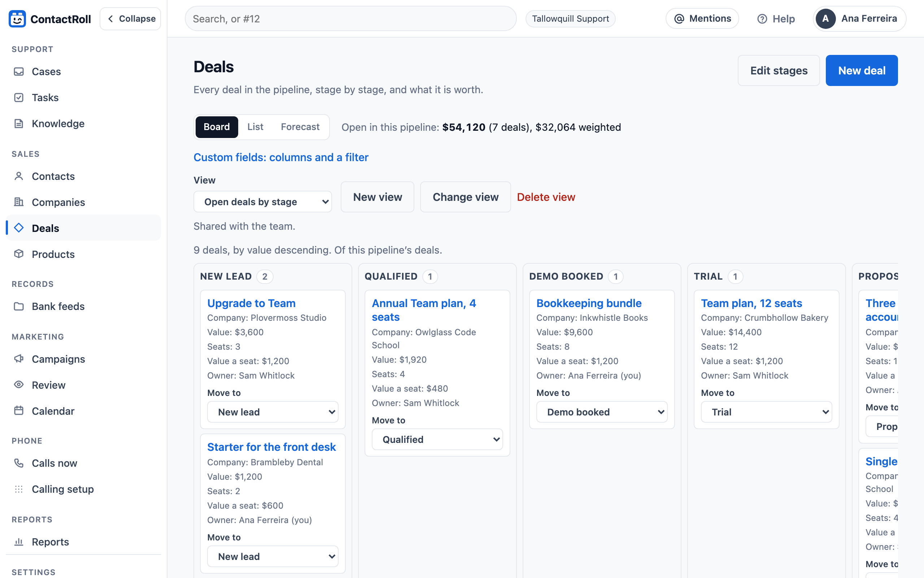Go to Tasks in the sidebar
The height and width of the screenshot is (578, 924).
83,98
